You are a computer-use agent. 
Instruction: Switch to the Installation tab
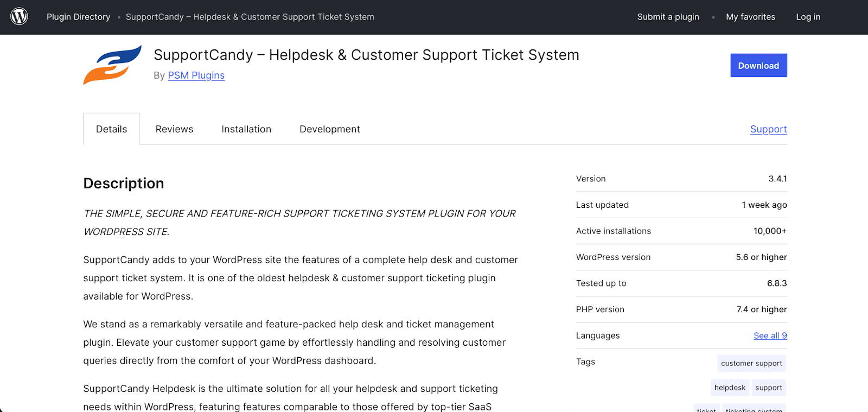tap(246, 129)
